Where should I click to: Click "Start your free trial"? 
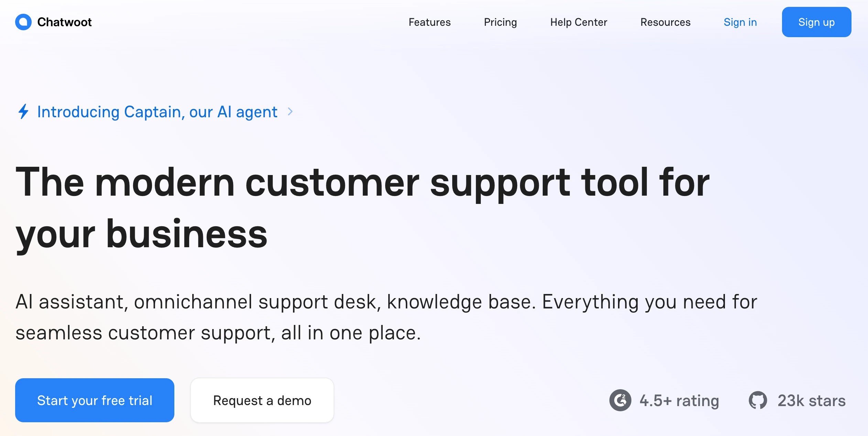[x=95, y=400]
